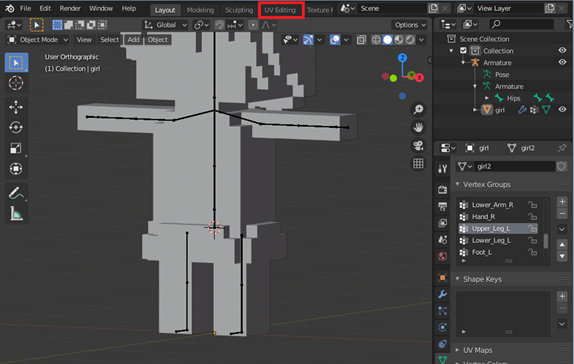Viewport: 574px width, 364px height.
Task: Click the Blender logo icon
Action: [x=10, y=8]
